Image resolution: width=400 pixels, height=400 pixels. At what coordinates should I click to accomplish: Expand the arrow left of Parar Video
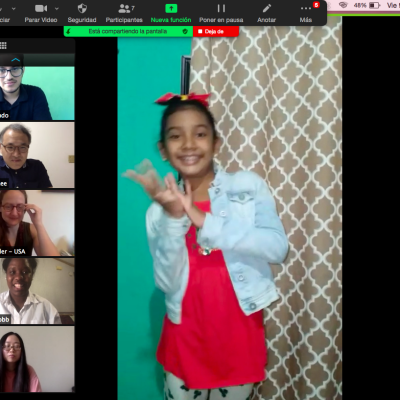[14, 9]
